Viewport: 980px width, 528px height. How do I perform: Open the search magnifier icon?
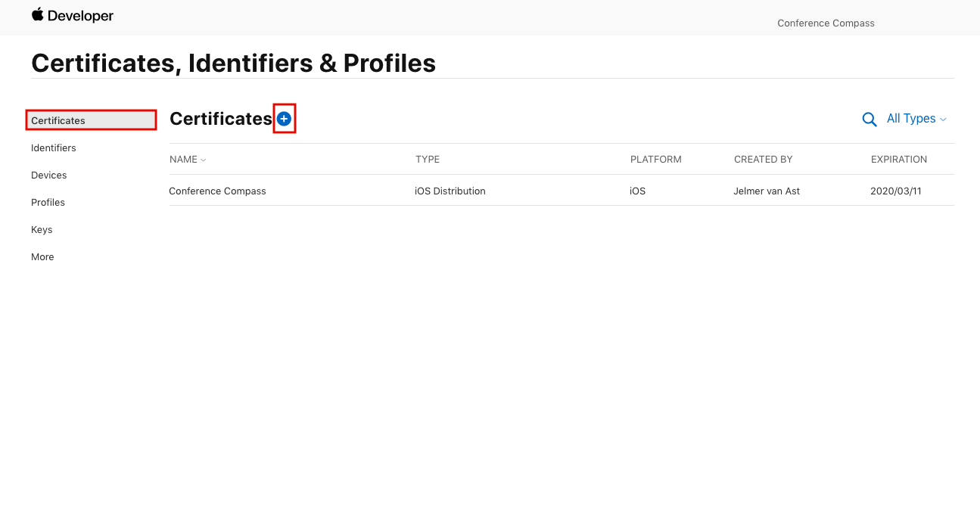pyautogui.click(x=870, y=120)
